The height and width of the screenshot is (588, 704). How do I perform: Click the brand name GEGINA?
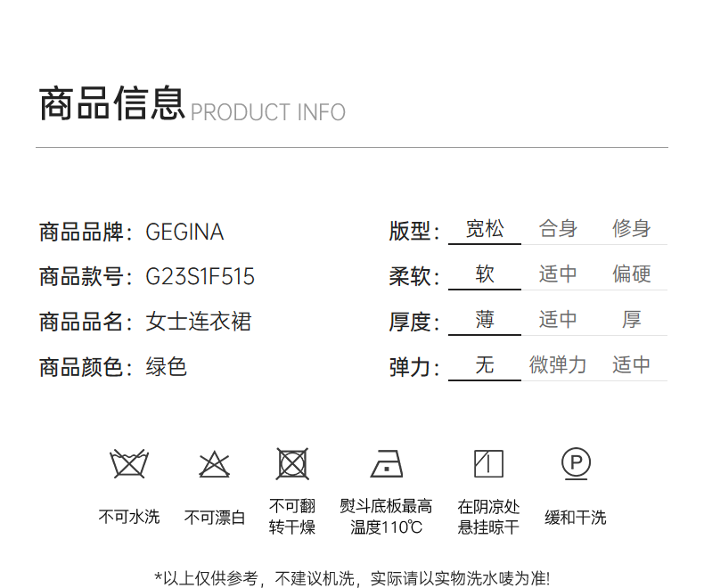tap(184, 233)
